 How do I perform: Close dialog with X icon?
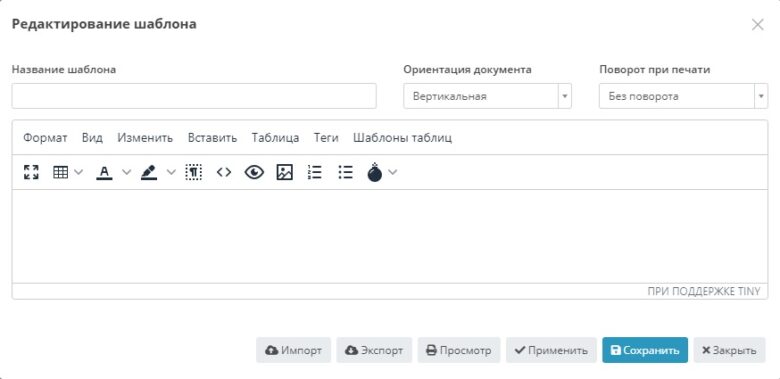[758, 25]
